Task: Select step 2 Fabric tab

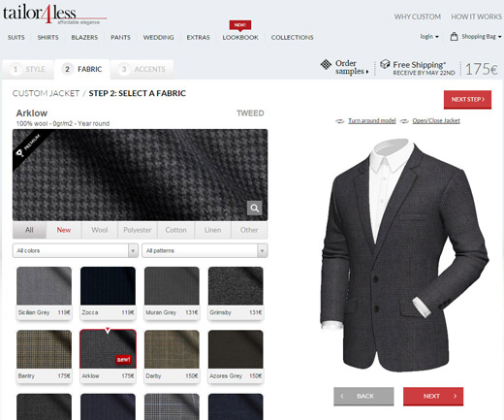Action: pos(82,69)
